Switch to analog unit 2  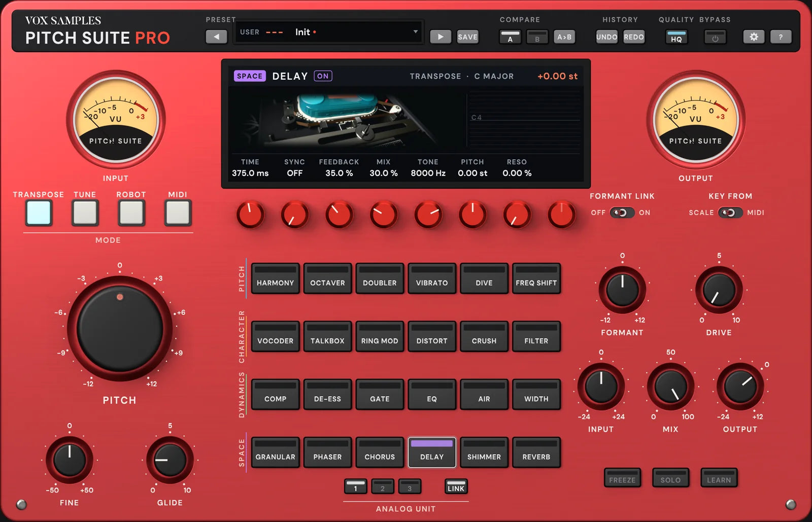383,486
